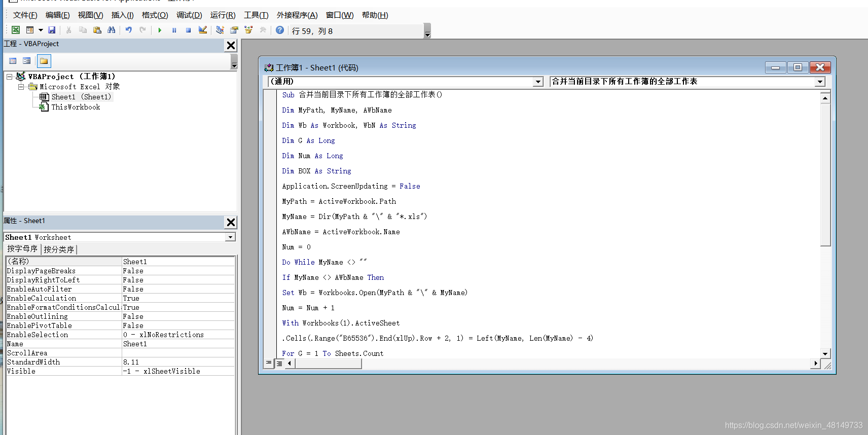Screen dimensions: 868x435
Task: Click the code window icon beside 工作簿1 title
Action: coord(269,67)
